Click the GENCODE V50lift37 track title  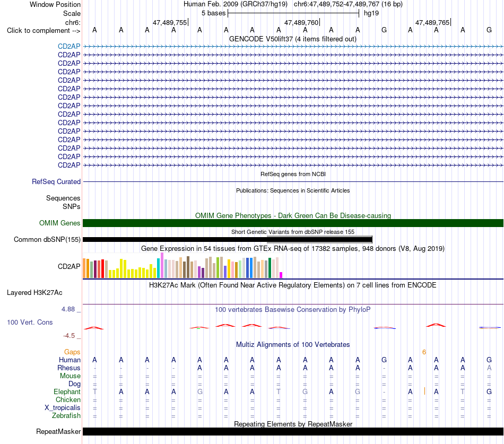[292, 39]
